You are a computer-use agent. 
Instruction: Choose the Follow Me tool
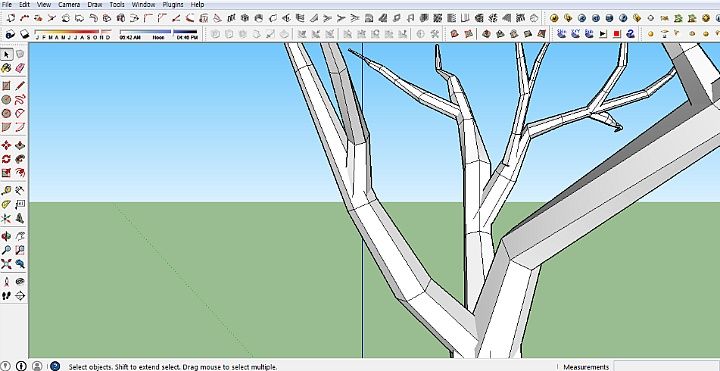pyautogui.click(x=20, y=159)
